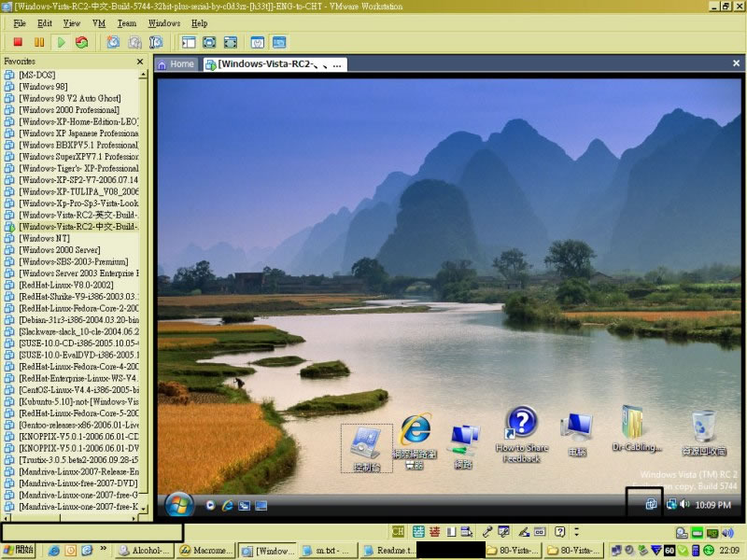Open the Edit menu
Screen dimensions: 747x560
pyautogui.click(x=45, y=23)
